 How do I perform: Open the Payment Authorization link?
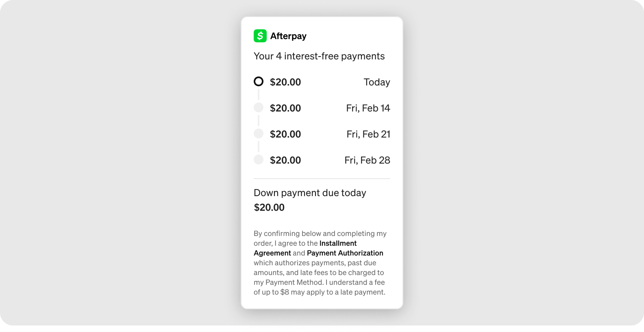345,253
